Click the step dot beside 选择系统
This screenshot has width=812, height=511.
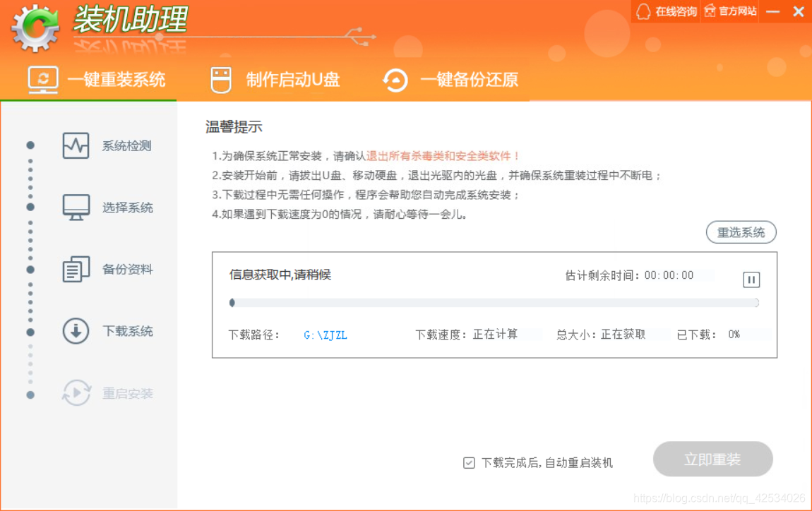[30, 207]
